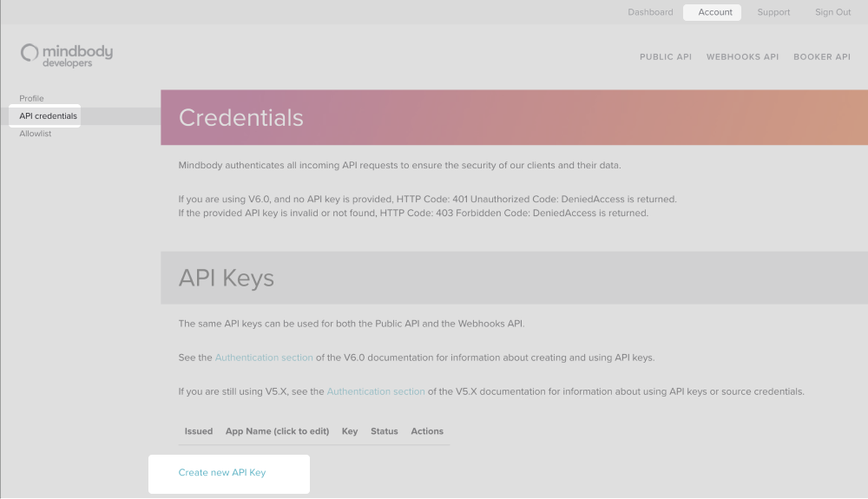Open the Booker API documentation

(x=821, y=57)
